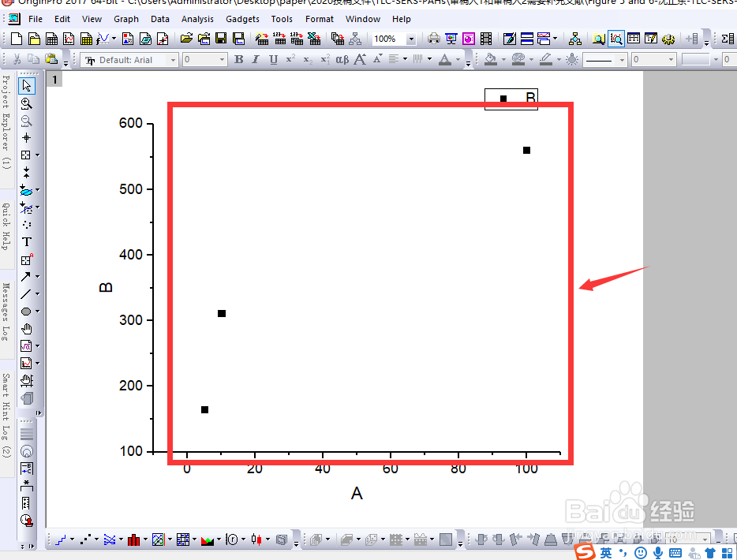Toggle underline text formatting
Image resolution: width=737 pixels, height=560 pixels.
tap(273, 60)
